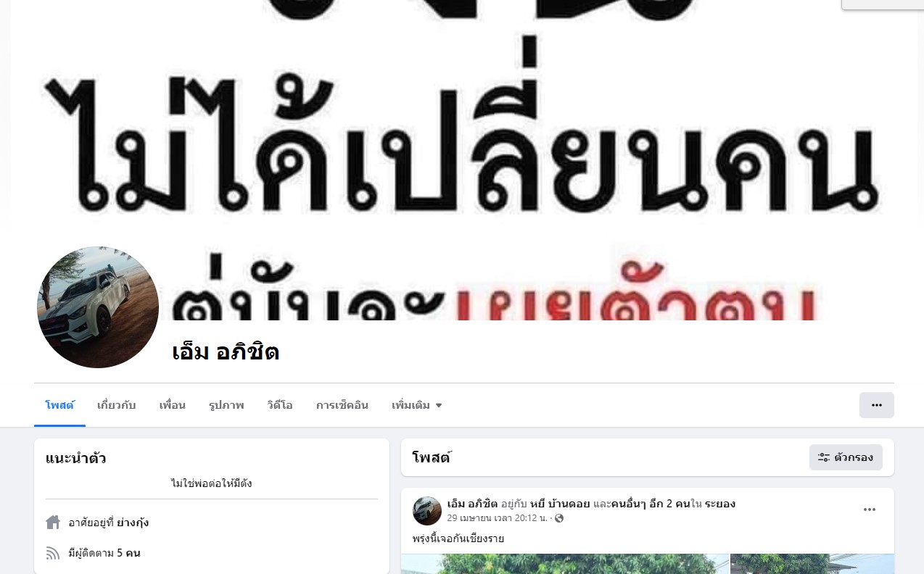Click the public globe privacy icon
Screen dimensions: 924x574
559,518
